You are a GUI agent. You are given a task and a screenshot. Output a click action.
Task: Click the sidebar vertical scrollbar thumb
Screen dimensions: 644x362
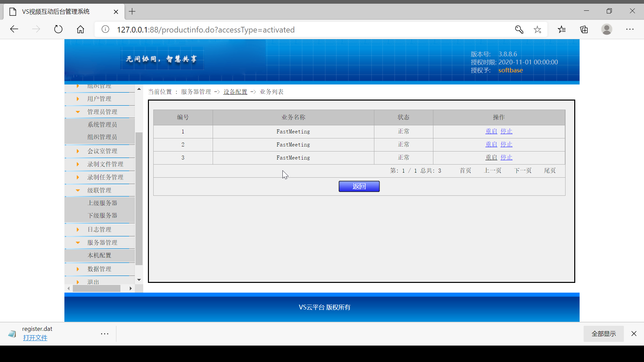(139, 199)
